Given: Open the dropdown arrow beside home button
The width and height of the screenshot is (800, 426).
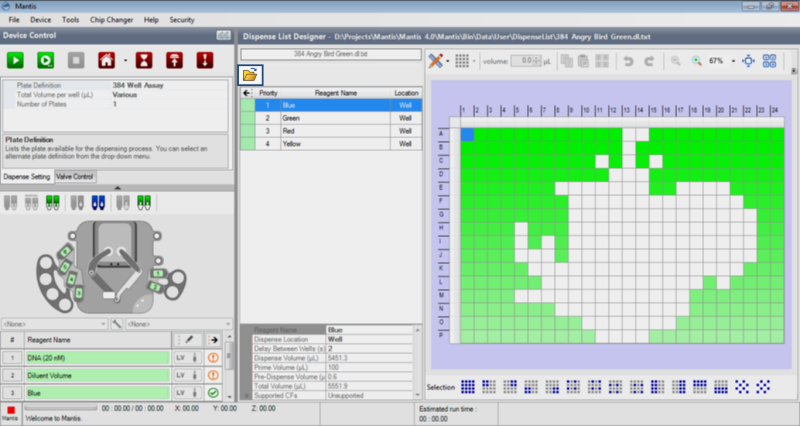Looking at the screenshot, I should 125,61.
